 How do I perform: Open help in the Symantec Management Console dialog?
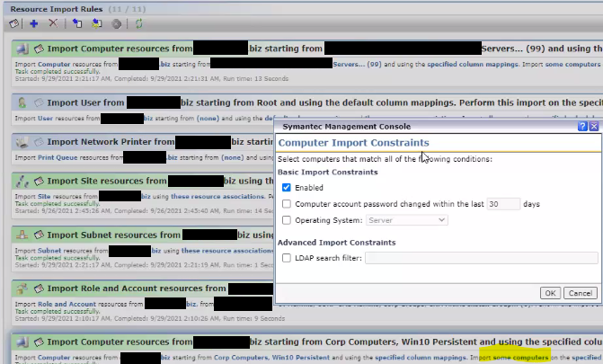point(582,126)
